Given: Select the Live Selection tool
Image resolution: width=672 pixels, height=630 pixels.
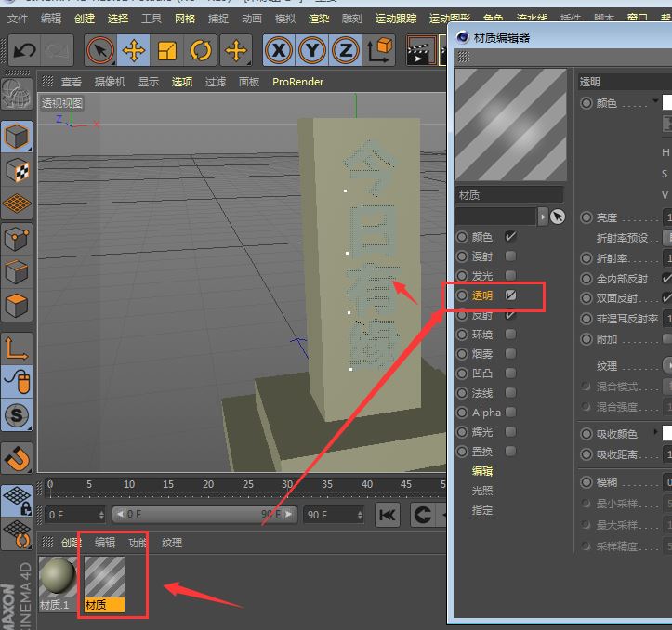Looking at the screenshot, I should [x=100, y=51].
